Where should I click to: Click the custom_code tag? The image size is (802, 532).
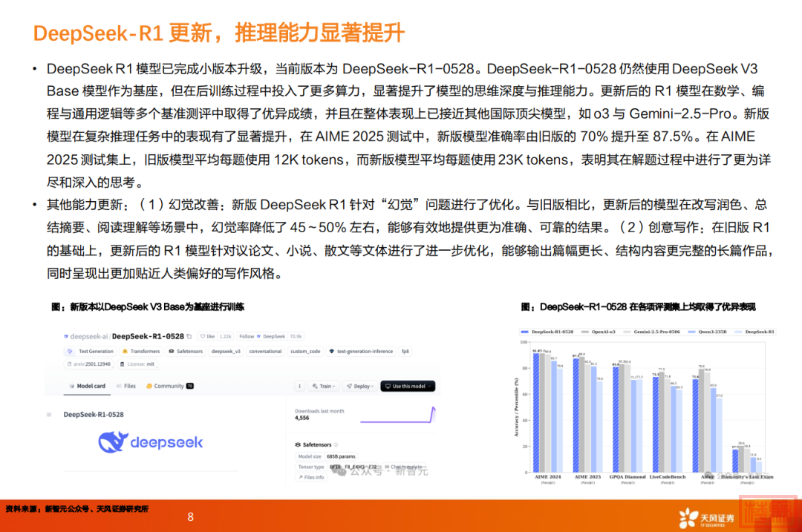point(305,351)
